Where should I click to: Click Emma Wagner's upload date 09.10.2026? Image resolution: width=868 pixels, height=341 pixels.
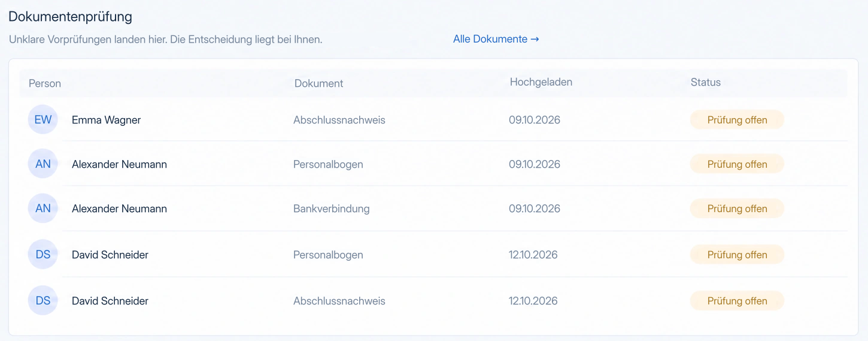[x=535, y=120]
